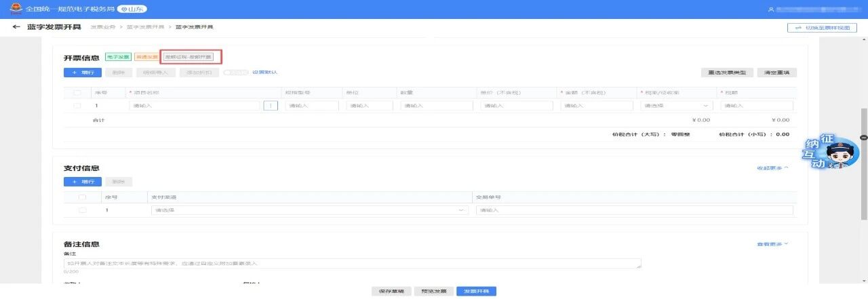Click the user avatar icon in header
Screen dimensions: 868x299
pos(771,9)
